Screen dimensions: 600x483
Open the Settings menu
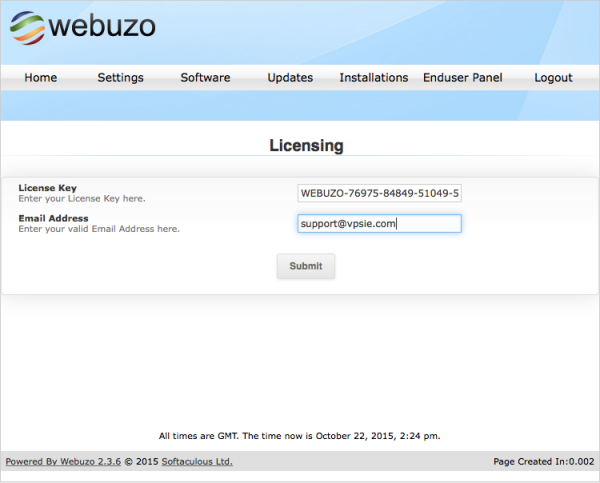(121, 78)
